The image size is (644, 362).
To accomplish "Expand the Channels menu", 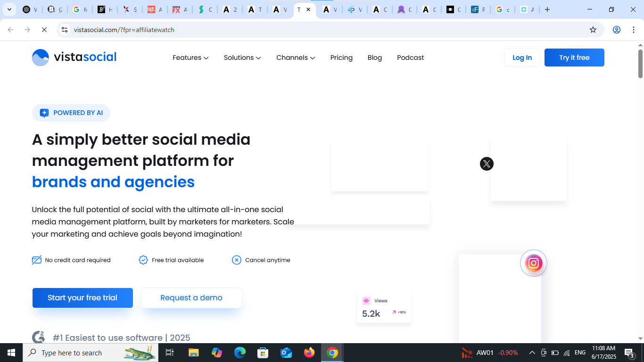I will [296, 58].
